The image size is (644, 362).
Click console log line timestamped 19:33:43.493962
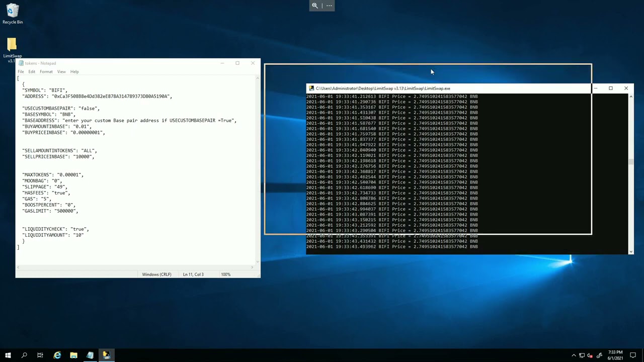point(392,247)
